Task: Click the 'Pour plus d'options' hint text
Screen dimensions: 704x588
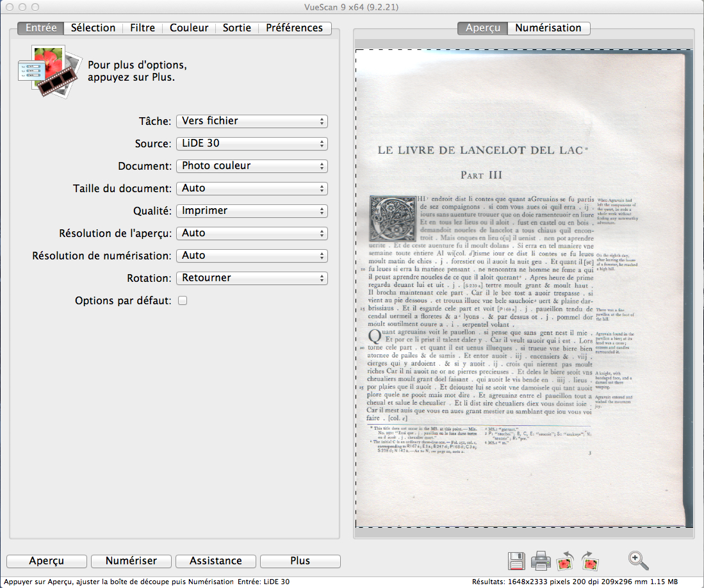Action: click(x=137, y=71)
